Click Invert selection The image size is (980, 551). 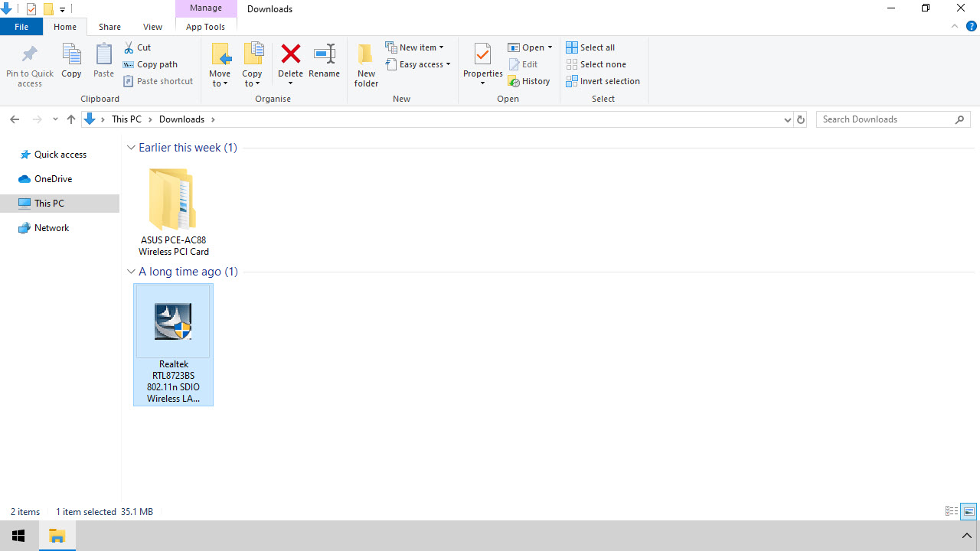603,81
